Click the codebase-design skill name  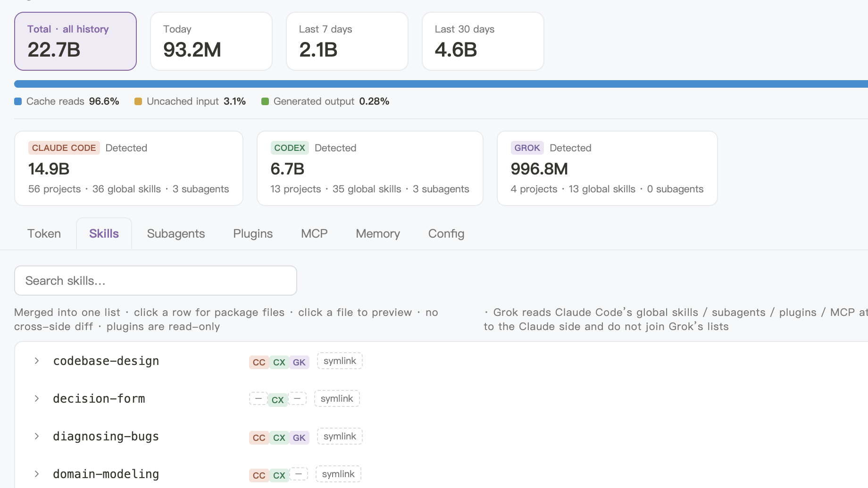click(106, 361)
